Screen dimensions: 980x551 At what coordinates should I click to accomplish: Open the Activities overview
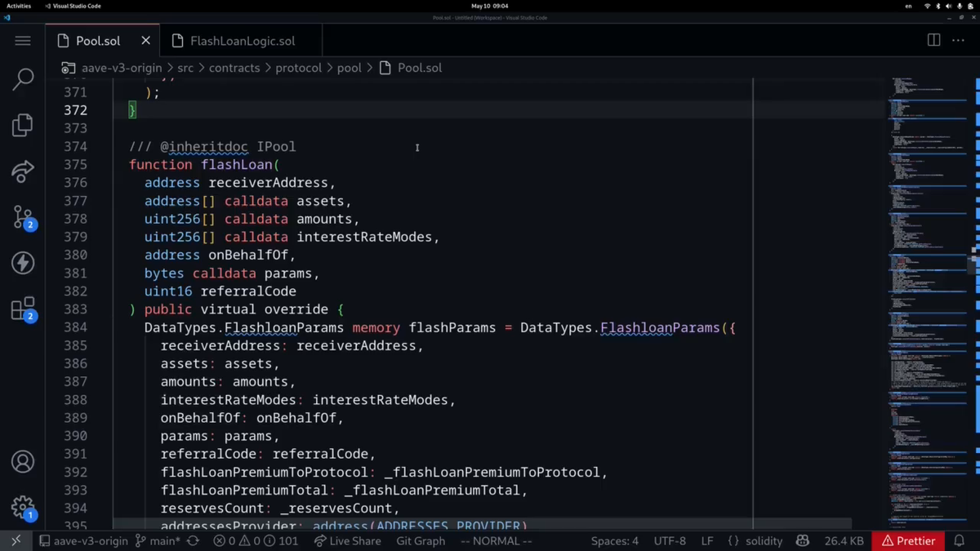[19, 6]
